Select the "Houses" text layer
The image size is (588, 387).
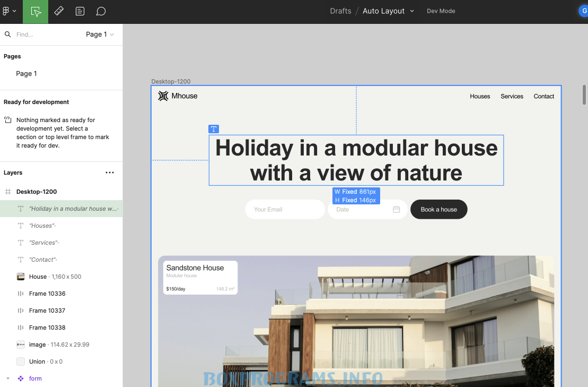coord(61,226)
